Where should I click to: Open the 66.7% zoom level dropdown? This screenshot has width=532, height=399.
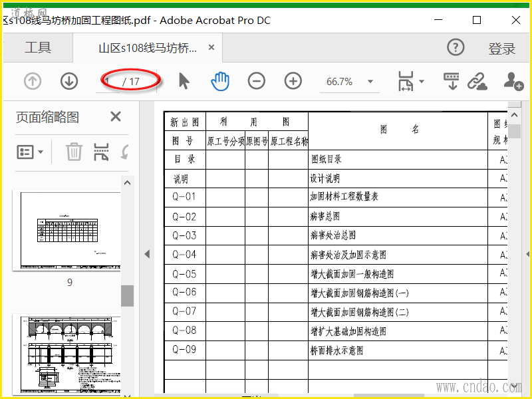(370, 81)
